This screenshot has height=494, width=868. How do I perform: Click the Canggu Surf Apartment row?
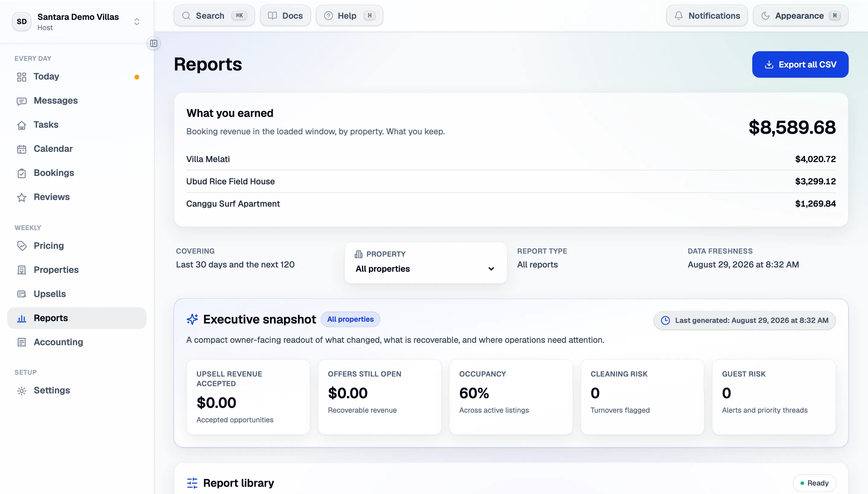tap(511, 204)
